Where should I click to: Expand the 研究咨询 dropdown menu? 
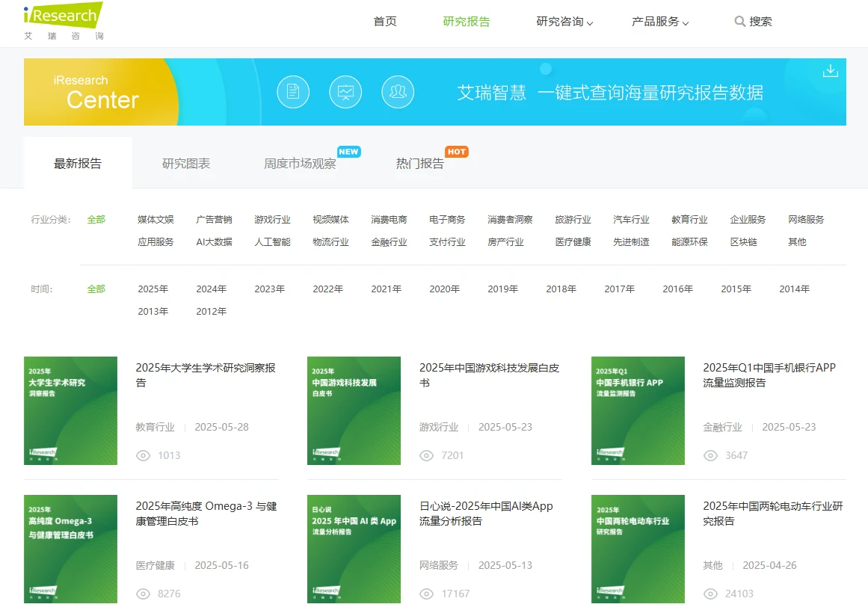click(x=560, y=22)
